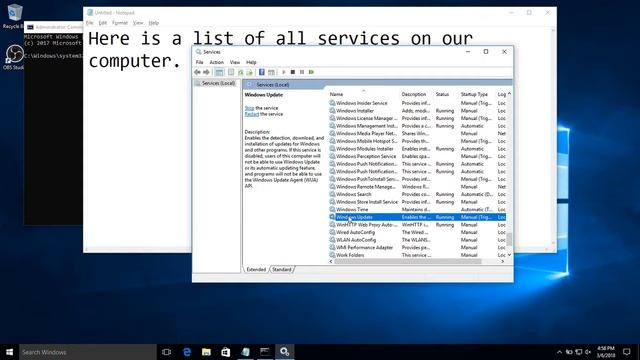Open the Edit menu in Notepad
640x360 pixels.
102,23
